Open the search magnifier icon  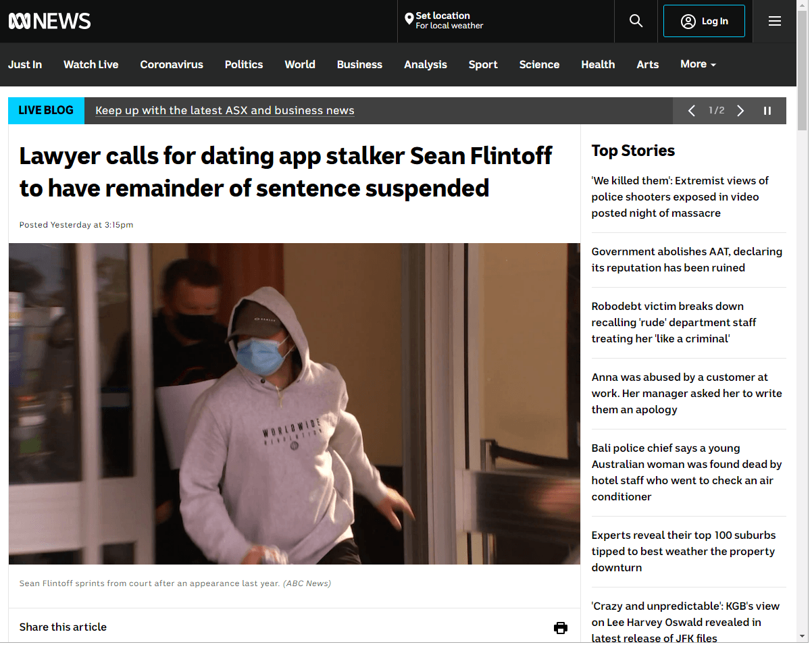point(636,21)
